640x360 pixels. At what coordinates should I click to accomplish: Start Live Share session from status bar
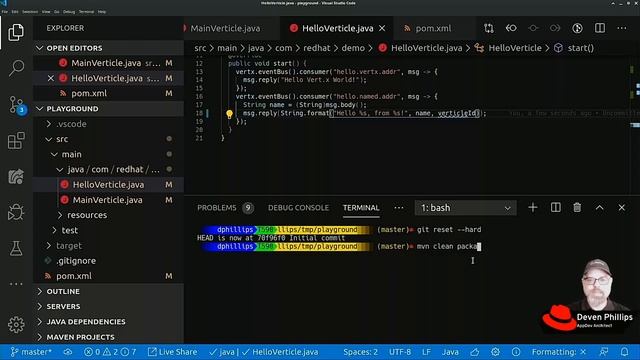[x=172, y=352]
